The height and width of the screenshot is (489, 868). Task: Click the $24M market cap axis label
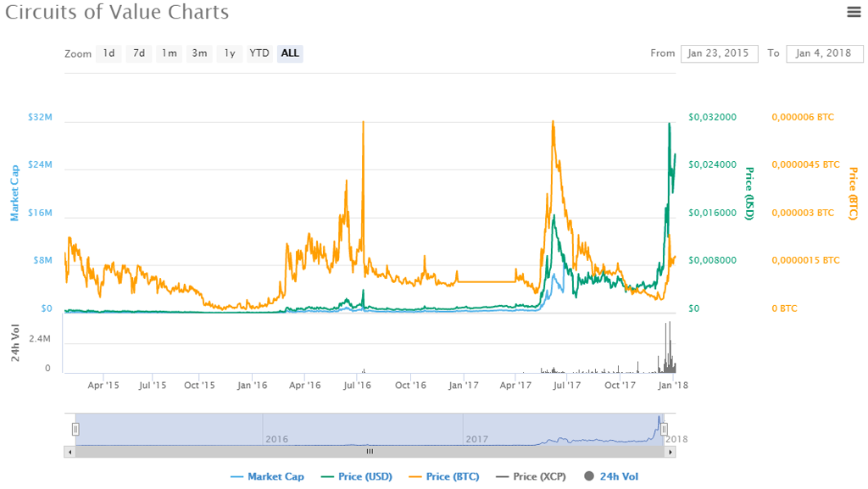pyautogui.click(x=41, y=165)
